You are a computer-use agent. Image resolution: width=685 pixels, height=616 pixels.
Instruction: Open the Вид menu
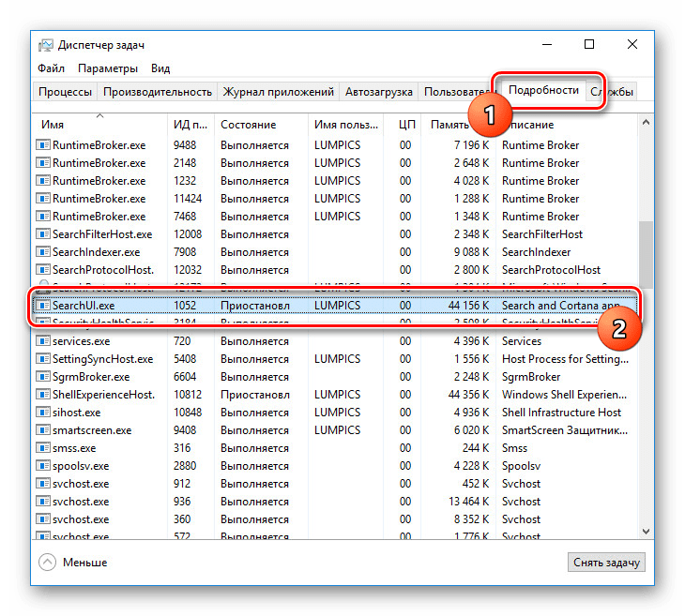(x=160, y=68)
